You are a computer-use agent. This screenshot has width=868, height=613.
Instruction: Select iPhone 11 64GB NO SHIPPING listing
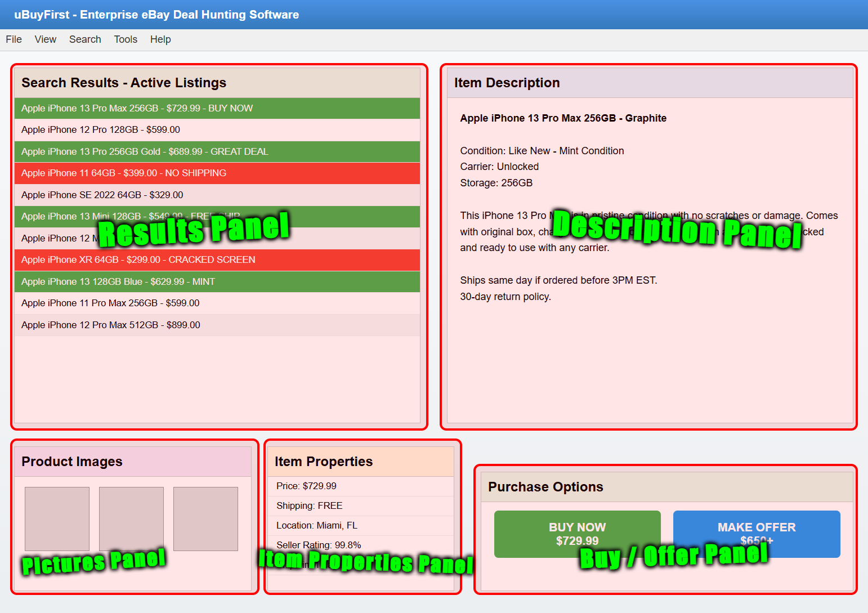coord(217,173)
